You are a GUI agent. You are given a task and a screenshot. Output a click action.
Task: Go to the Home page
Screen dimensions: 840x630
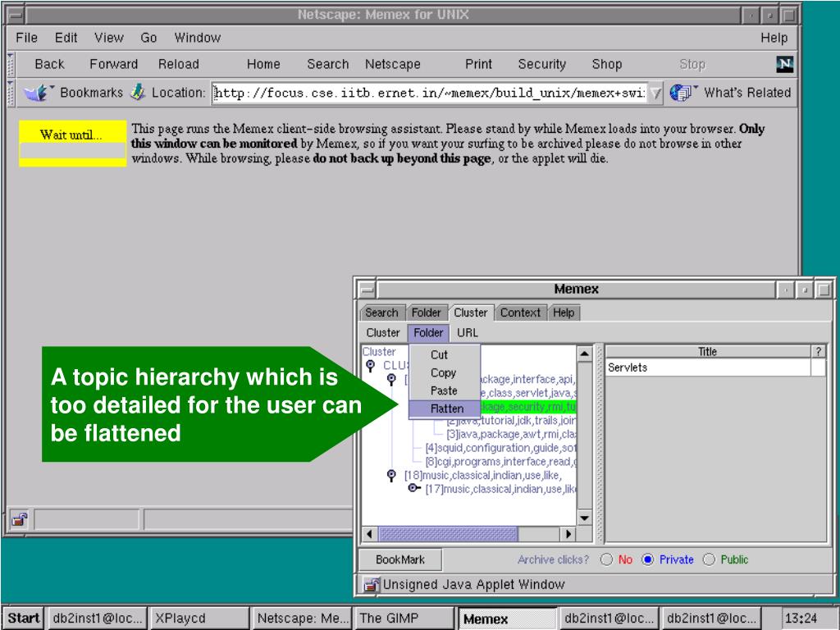[x=263, y=64]
